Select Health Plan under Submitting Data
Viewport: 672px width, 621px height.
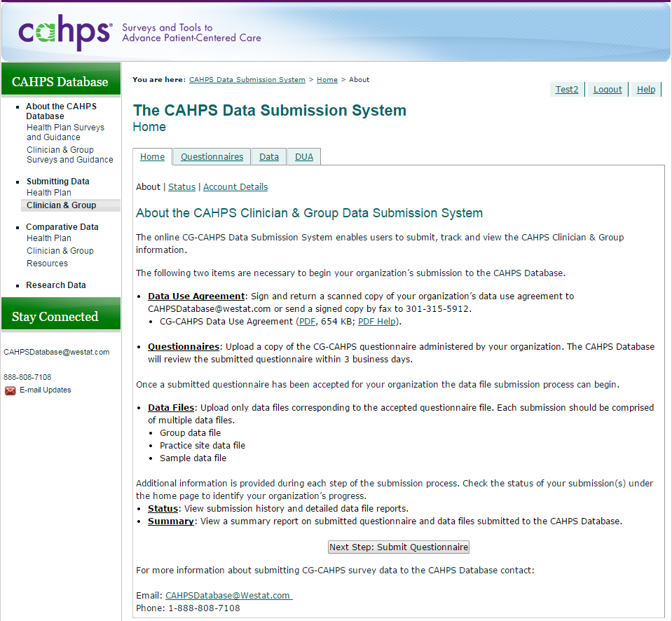49,193
